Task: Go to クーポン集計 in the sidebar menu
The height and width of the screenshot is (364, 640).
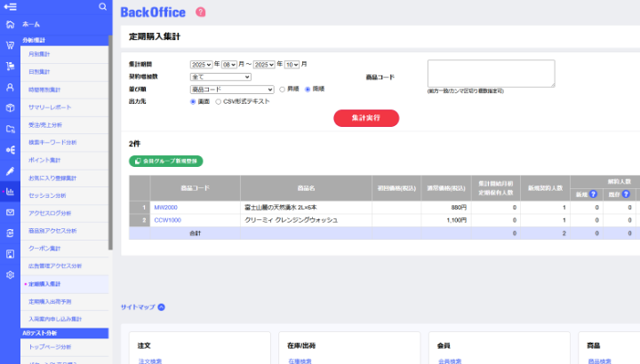Action: coord(45,248)
